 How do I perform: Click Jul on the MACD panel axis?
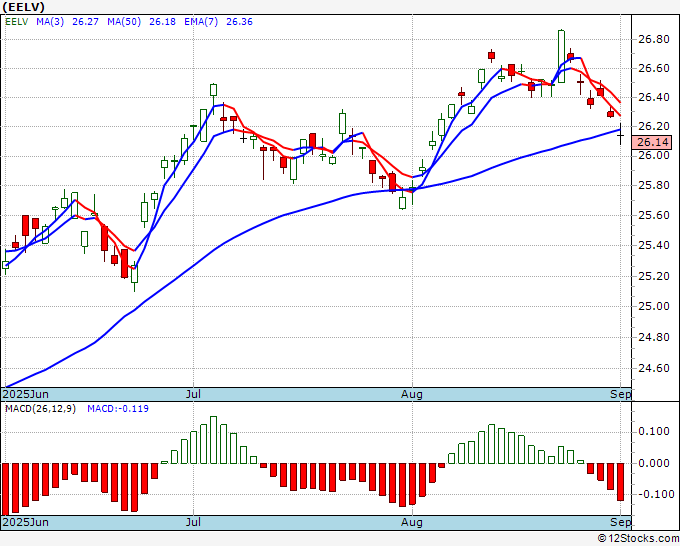(193, 522)
